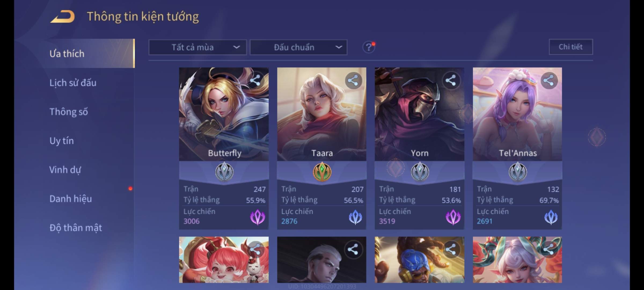Tap the Vinh dự menu entry
The width and height of the screenshot is (644, 290).
tap(65, 170)
